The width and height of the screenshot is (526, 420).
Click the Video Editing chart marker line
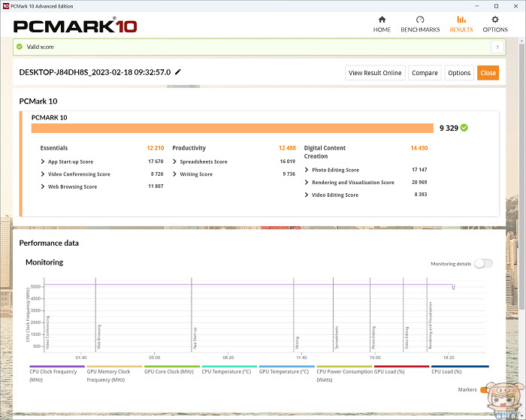coord(404,315)
